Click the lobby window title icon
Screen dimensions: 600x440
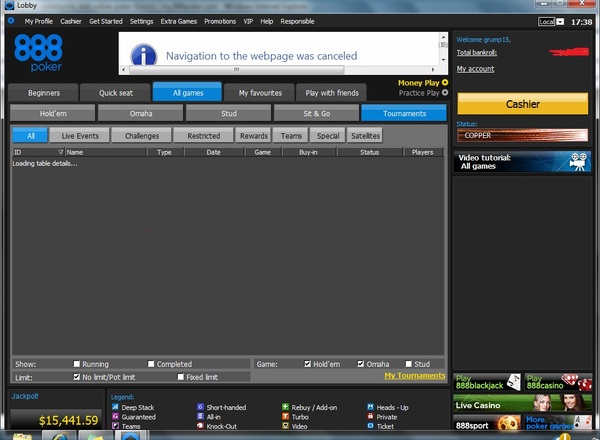[x=9, y=5]
